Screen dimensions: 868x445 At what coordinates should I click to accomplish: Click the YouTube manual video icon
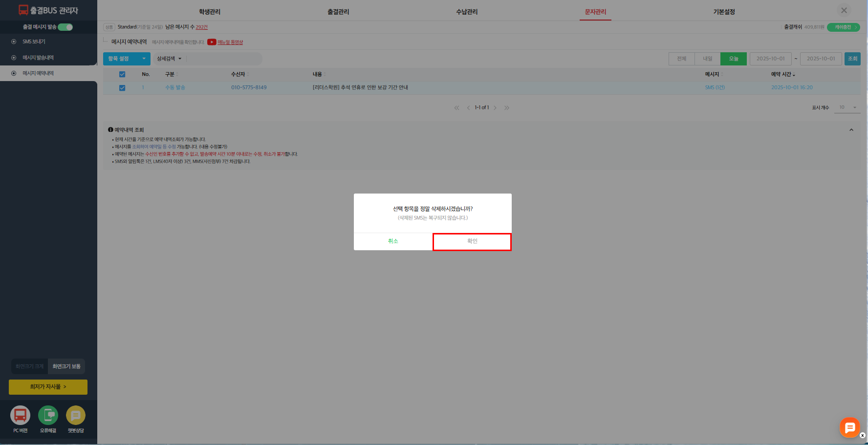point(212,42)
